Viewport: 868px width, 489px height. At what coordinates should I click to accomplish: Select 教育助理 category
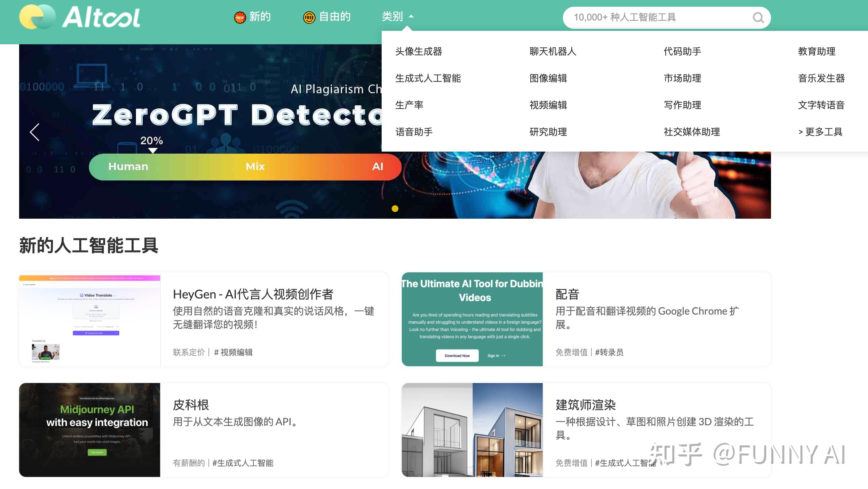(x=816, y=52)
